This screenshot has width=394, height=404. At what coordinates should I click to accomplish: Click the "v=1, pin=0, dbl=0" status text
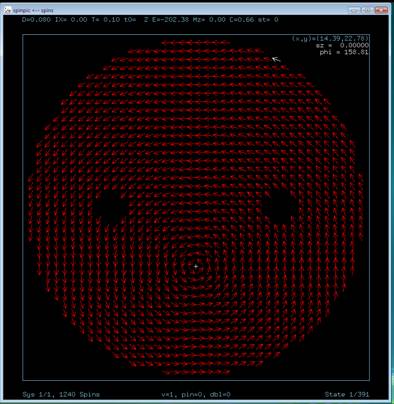pos(196,395)
